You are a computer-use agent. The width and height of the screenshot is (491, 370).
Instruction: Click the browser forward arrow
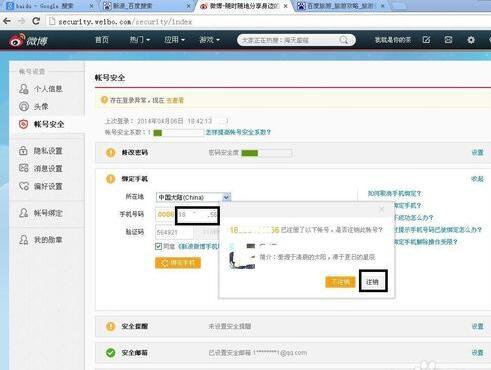click(x=21, y=21)
